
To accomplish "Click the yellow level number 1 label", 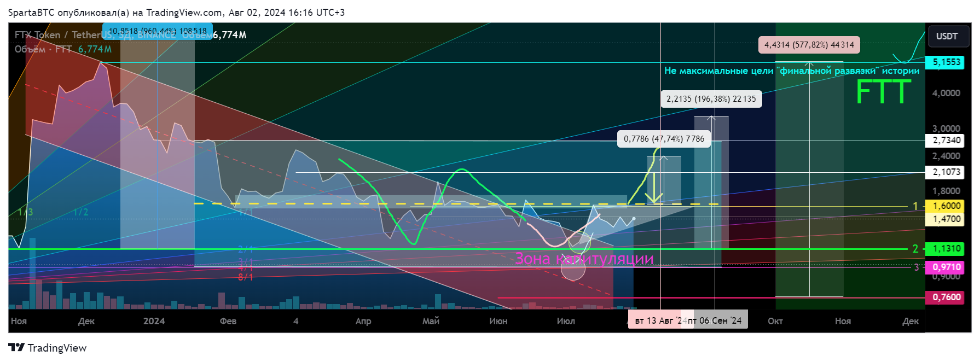I will [915, 206].
